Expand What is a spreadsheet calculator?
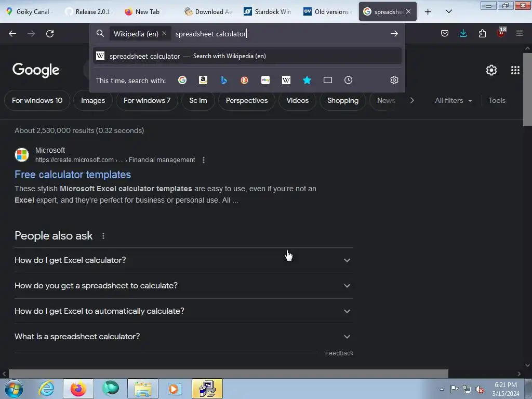532x399 pixels. coord(183,337)
